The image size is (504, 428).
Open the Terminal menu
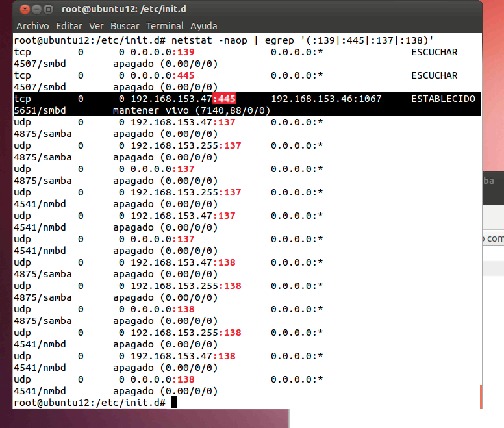coord(165,26)
